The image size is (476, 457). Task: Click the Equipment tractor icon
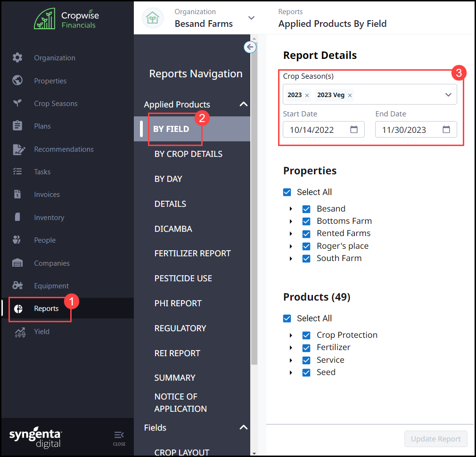(x=17, y=286)
